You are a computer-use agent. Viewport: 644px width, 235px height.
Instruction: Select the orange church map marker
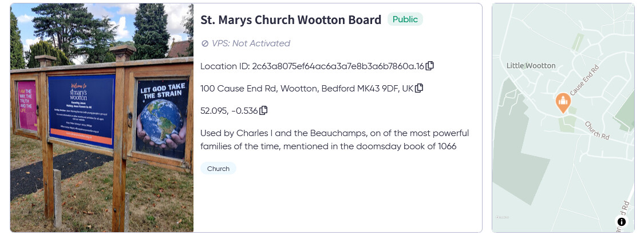coord(563,102)
